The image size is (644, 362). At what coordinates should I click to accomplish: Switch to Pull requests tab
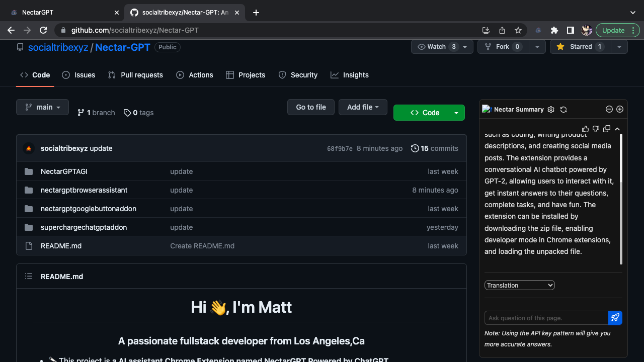tap(135, 75)
